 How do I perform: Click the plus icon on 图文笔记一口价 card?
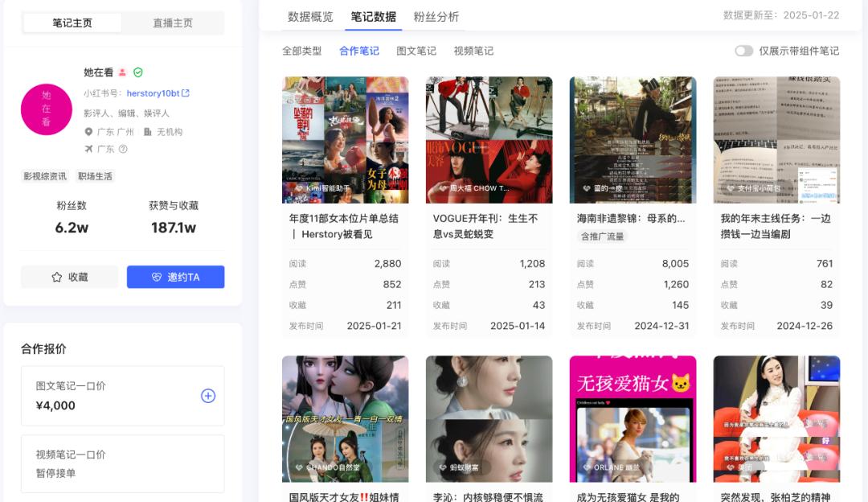pos(209,395)
